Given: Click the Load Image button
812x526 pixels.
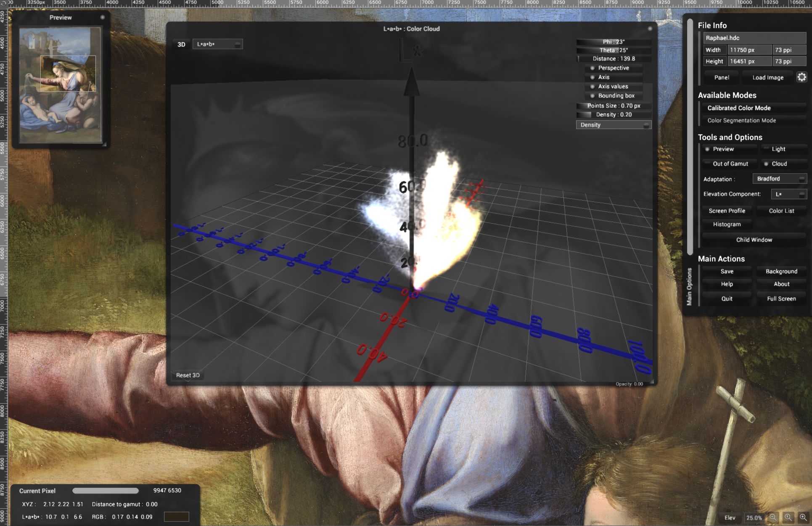Looking at the screenshot, I should click(767, 77).
